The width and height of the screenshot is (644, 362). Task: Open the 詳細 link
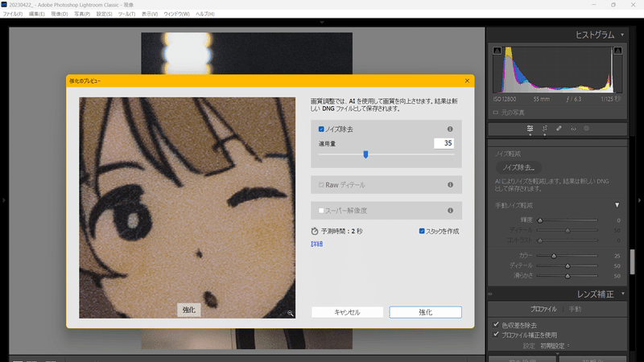[316, 244]
